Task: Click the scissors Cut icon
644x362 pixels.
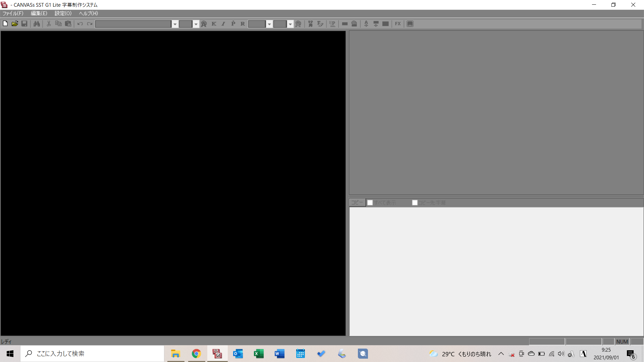Action: pos(49,24)
